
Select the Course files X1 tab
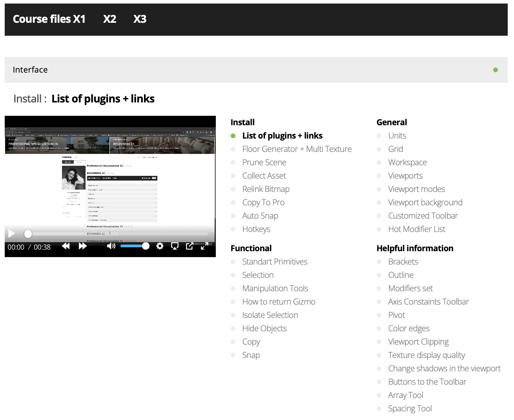click(x=49, y=19)
